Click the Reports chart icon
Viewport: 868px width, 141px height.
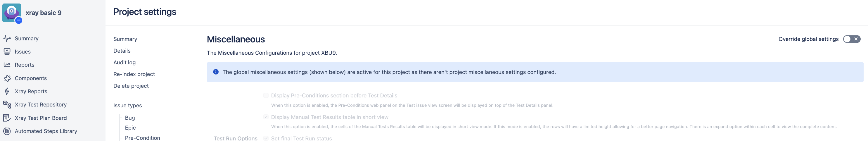(x=7, y=65)
